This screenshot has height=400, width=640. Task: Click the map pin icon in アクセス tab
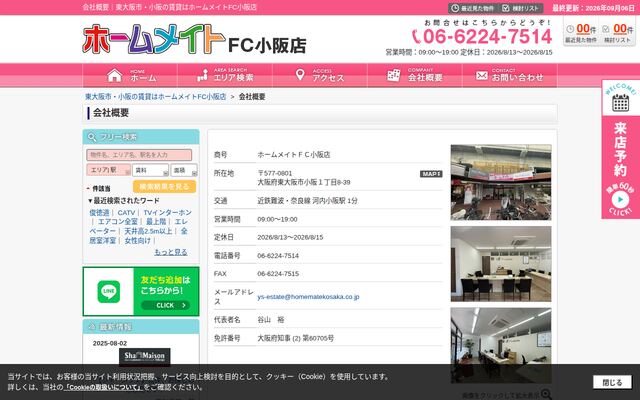pyautogui.click(x=300, y=75)
